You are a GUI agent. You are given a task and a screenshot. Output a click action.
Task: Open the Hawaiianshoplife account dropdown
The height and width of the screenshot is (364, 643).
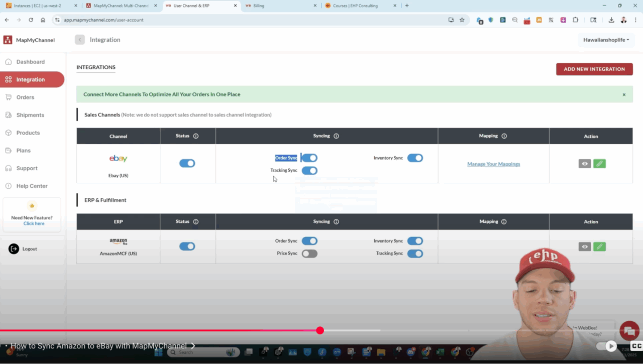click(606, 40)
